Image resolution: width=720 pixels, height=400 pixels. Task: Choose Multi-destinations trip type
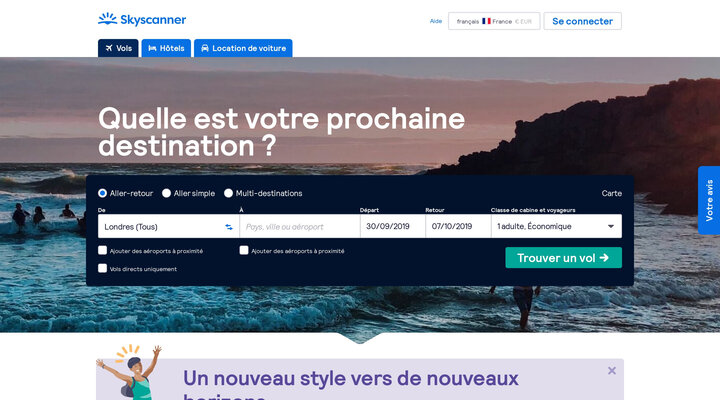click(x=228, y=193)
